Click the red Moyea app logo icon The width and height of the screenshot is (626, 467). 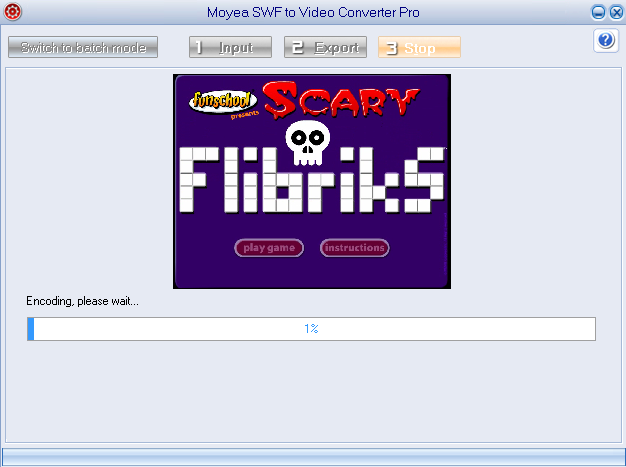[12, 12]
